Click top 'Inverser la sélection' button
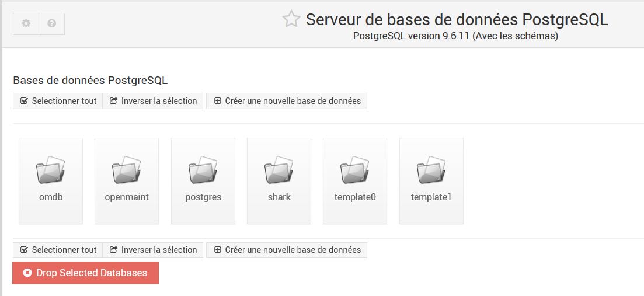Image resolution: width=644 pixels, height=296 pixels. (x=153, y=101)
